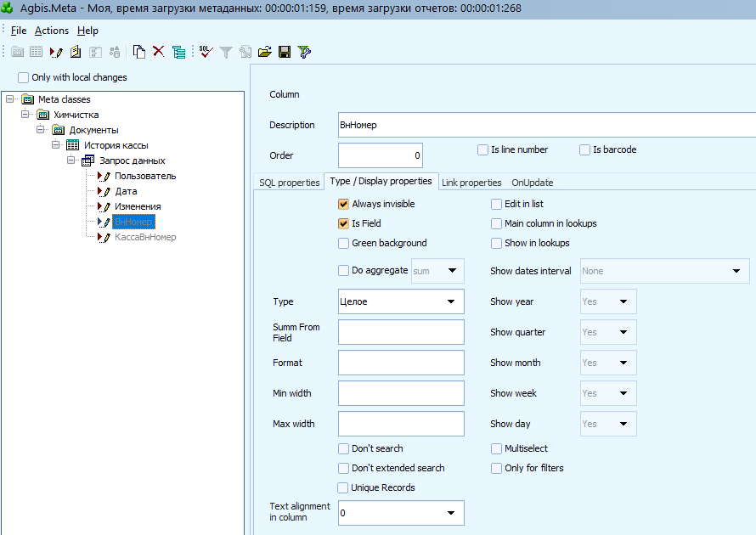Viewport: 756px width, 535px height.
Task: Click the Документы folder icon
Action: pyautogui.click(x=59, y=130)
